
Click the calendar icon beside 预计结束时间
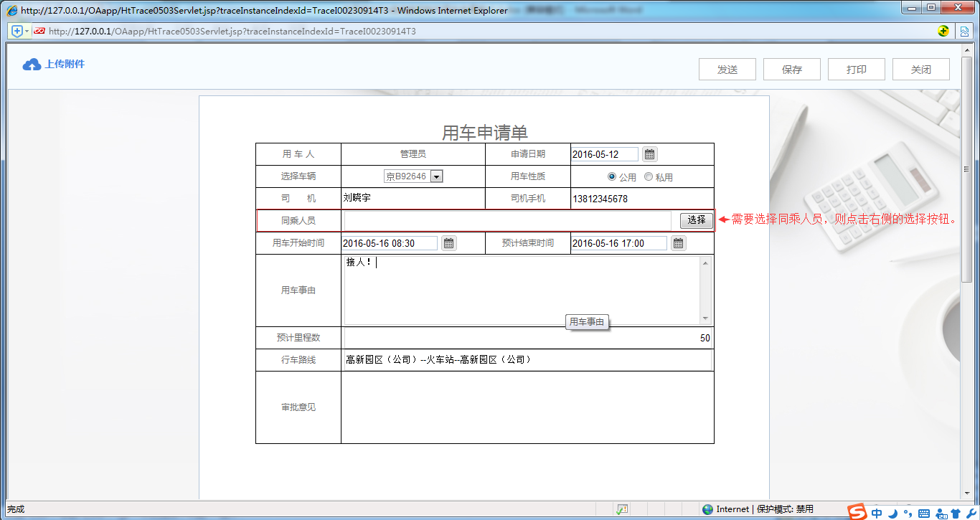pyautogui.click(x=677, y=242)
